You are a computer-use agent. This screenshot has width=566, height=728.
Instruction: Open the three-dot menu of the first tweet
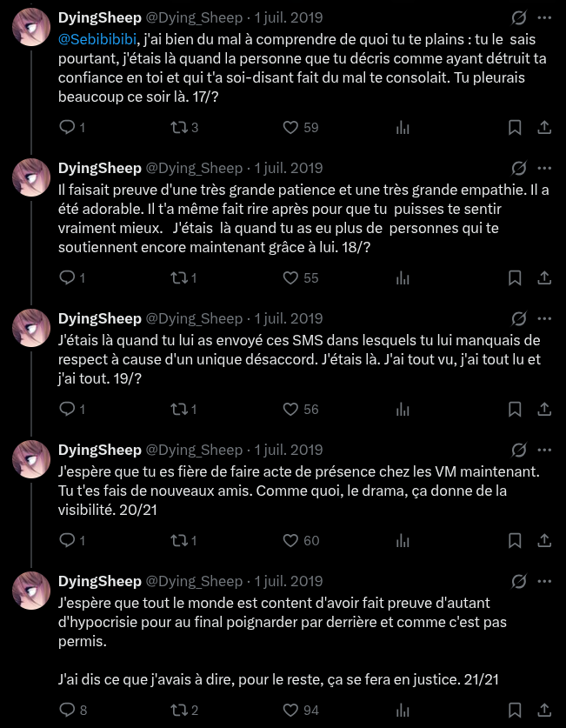click(544, 17)
